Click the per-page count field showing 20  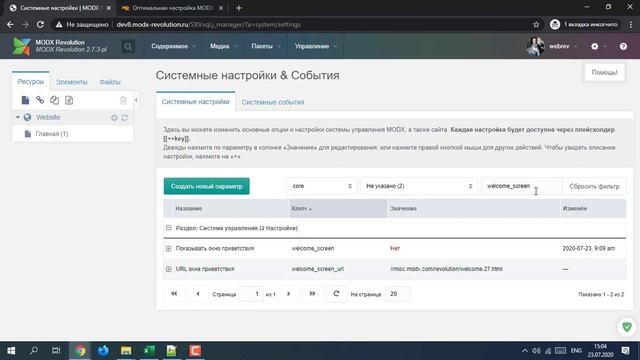[x=398, y=294]
